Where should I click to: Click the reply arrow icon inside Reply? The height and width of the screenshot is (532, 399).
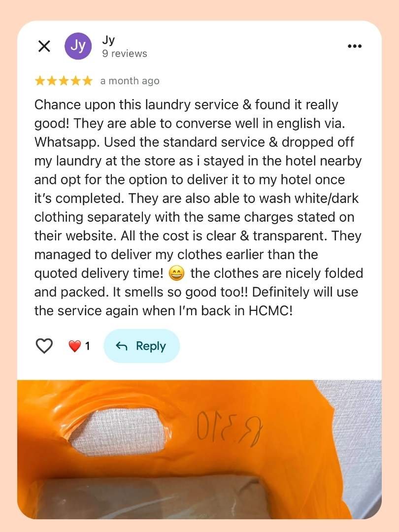click(122, 346)
